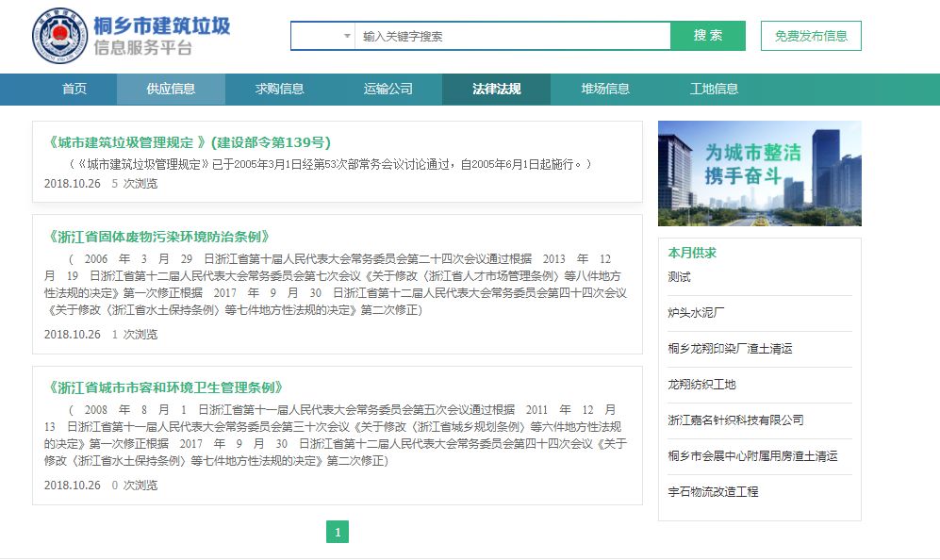Open 《浙江省固体废物污染环境防治条例》 article title
This screenshot has height=560, width=940.
click(157, 237)
